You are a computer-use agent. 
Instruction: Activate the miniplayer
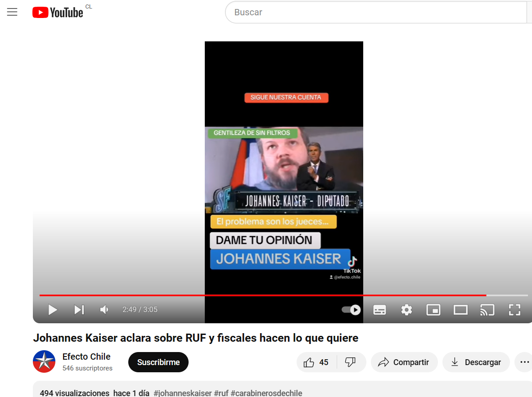[x=433, y=309]
